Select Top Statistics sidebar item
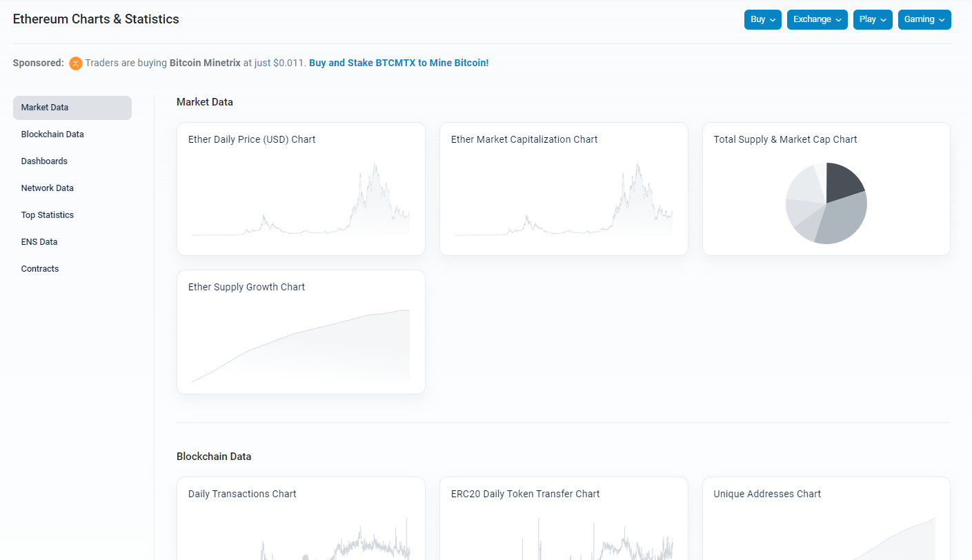This screenshot has width=972, height=560. coord(47,215)
